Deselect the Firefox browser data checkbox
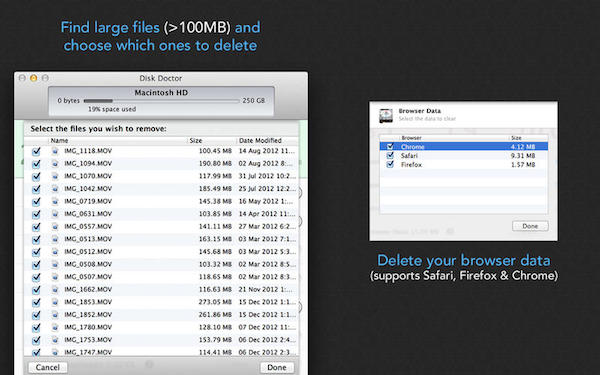 coord(390,165)
